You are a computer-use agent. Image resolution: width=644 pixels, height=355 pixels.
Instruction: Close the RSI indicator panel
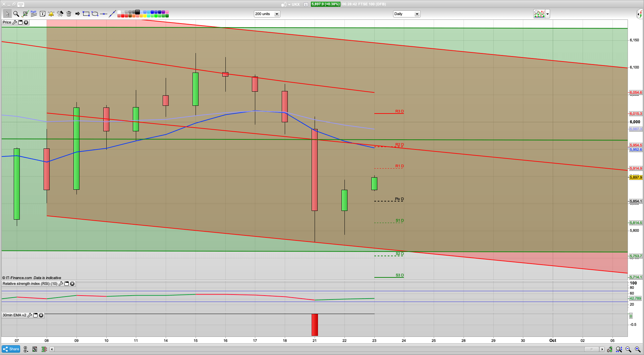[x=72, y=284]
